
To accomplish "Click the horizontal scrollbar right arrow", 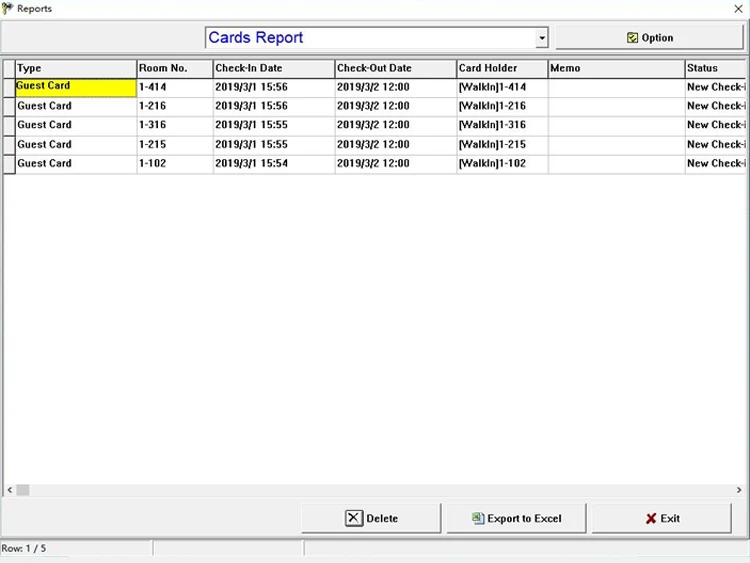I will coord(739,490).
